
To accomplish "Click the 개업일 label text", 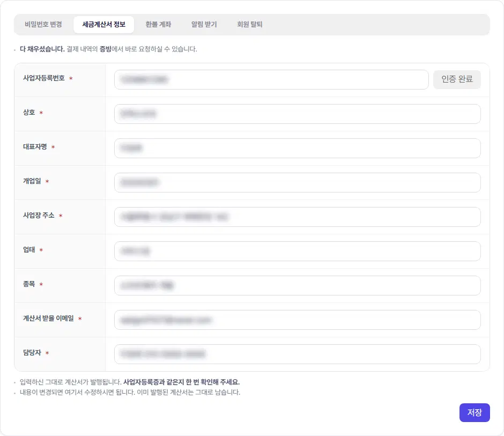I will click(x=32, y=181).
